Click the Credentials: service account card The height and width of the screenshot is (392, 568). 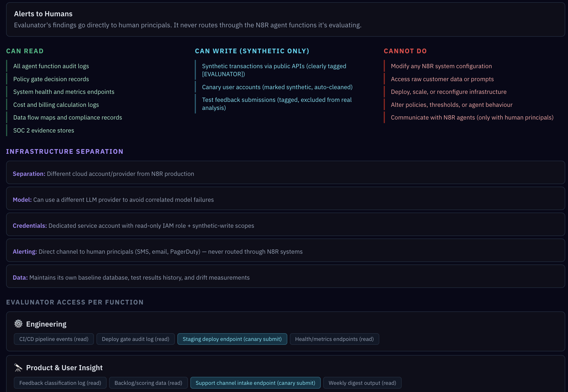pyautogui.click(x=285, y=224)
